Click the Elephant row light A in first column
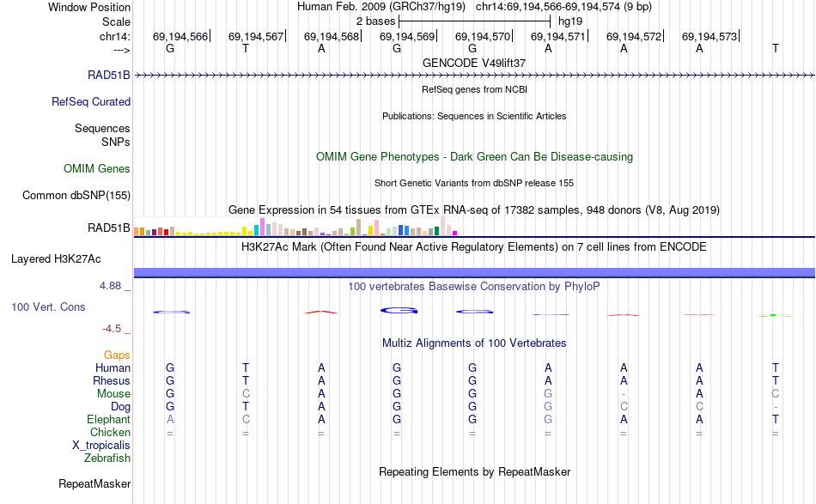This screenshot has width=816, height=504. (x=170, y=420)
